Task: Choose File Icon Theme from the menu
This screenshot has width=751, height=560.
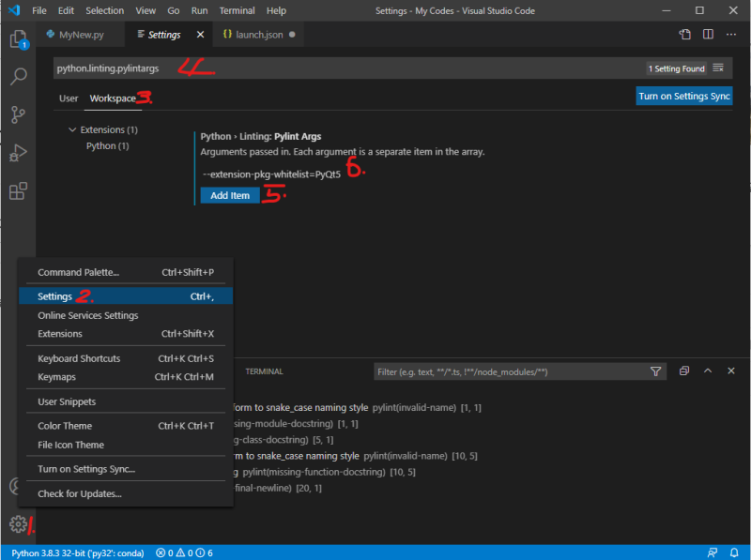Action: point(126,445)
